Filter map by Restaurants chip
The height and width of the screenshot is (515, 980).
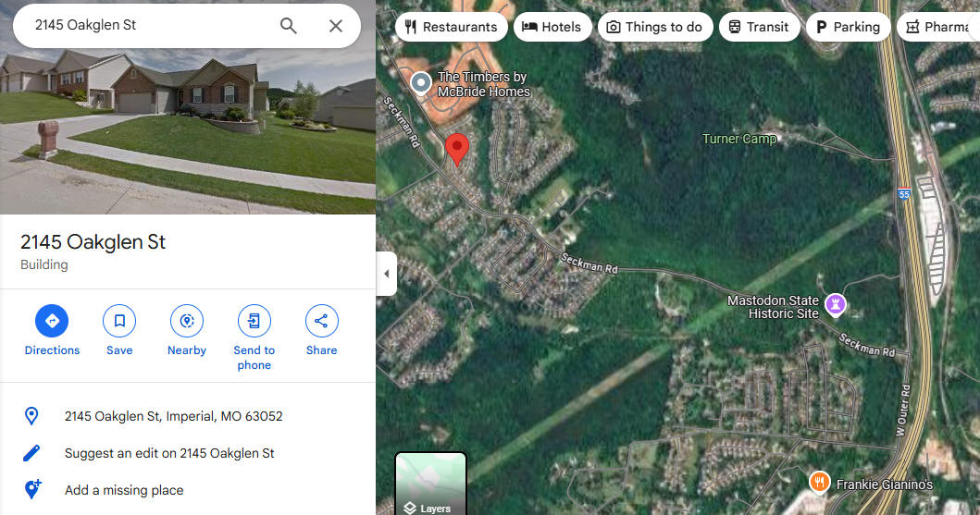pyautogui.click(x=452, y=27)
